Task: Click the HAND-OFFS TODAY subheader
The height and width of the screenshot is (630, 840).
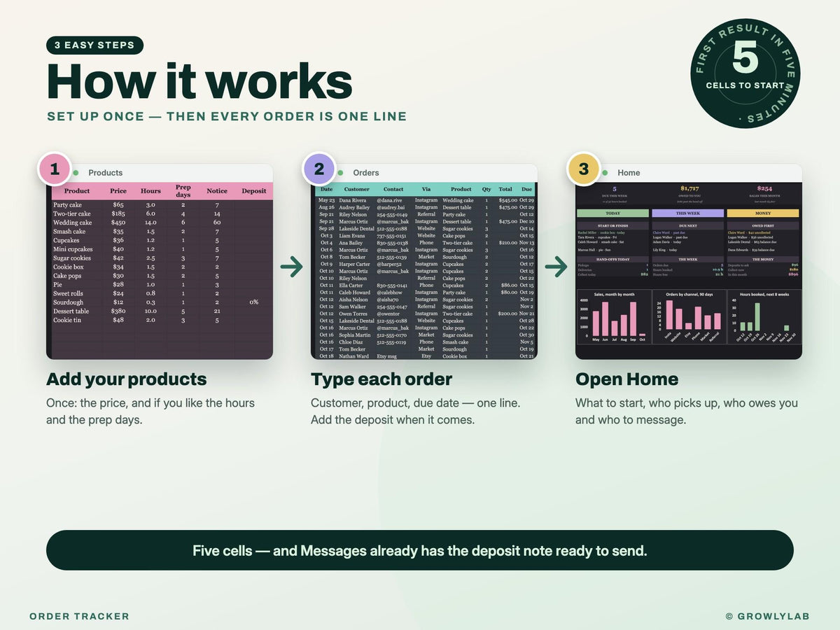Action: pos(612,259)
